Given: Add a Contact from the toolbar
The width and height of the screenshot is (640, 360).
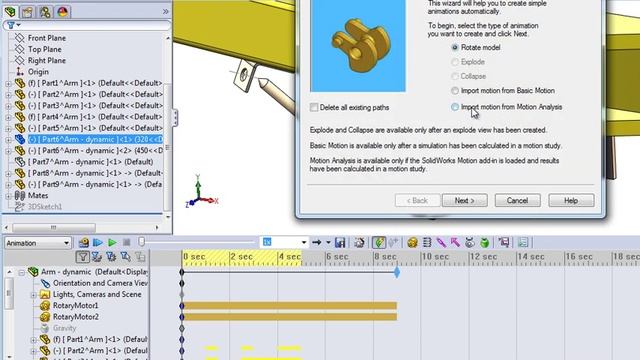Looking at the screenshot, I should tap(470, 242).
